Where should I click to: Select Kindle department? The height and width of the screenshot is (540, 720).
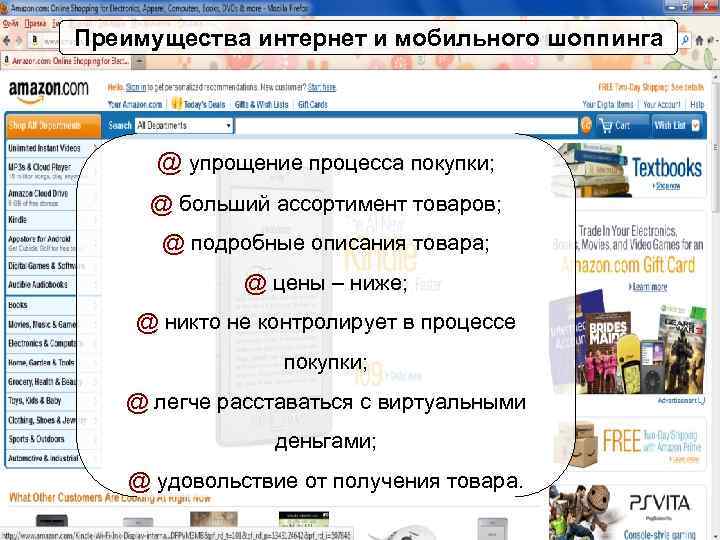click(17, 219)
